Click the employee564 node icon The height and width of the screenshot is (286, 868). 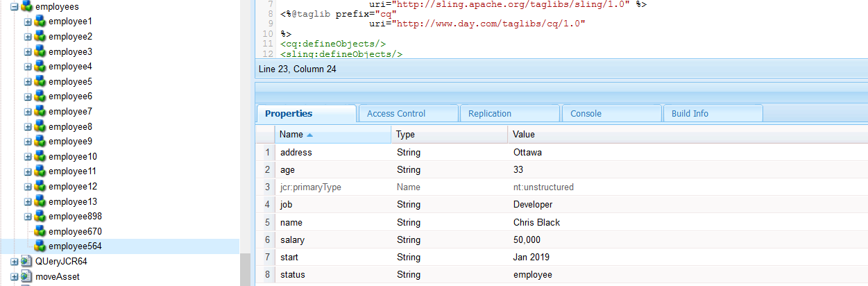40,246
